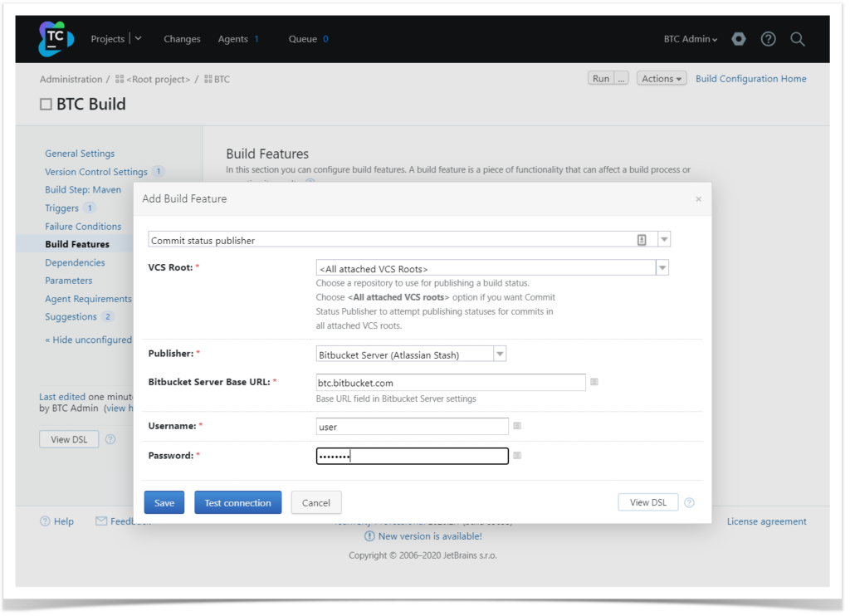Click parameter reference icon beside Password field
This screenshot has width=850, height=616.
point(516,455)
